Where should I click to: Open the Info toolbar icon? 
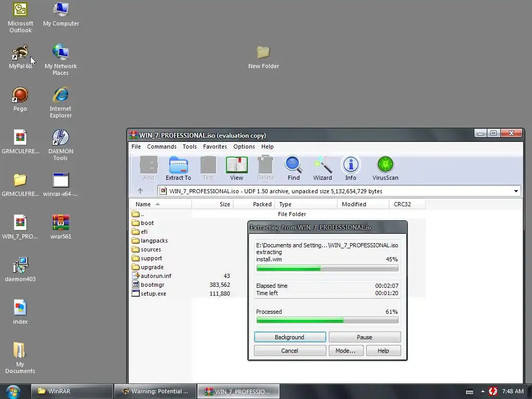[x=351, y=168]
